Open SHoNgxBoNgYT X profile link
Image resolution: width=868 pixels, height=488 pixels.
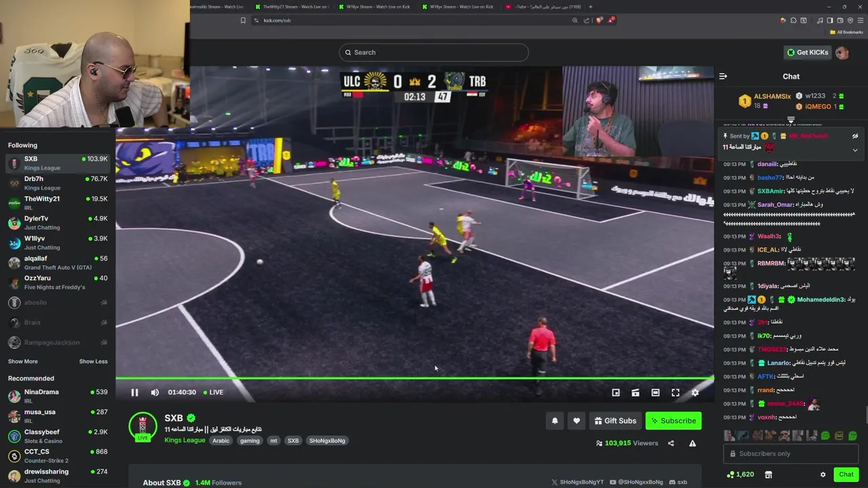click(x=578, y=483)
